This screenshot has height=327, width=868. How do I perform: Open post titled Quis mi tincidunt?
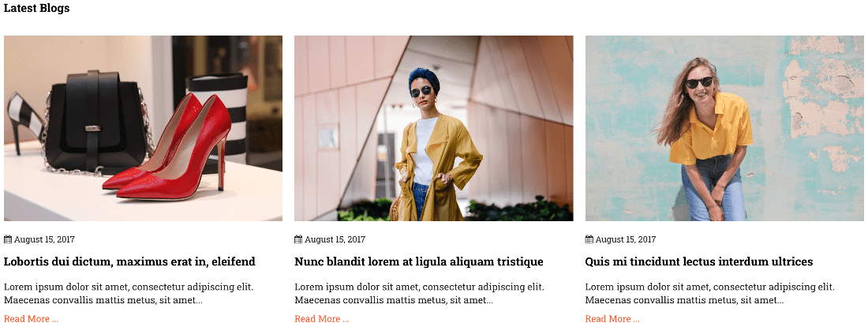(699, 261)
